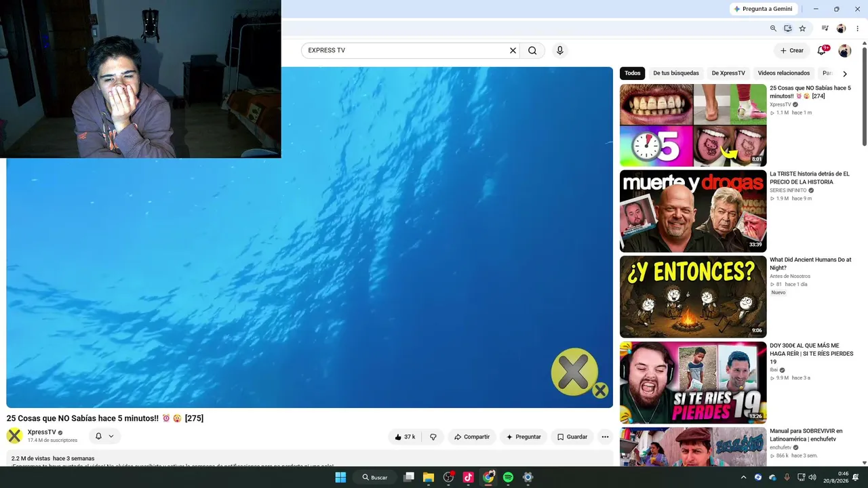The width and height of the screenshot is (868, 488).
Task: Open Windows notification bell in tray
Action: (x=856, y=477)
